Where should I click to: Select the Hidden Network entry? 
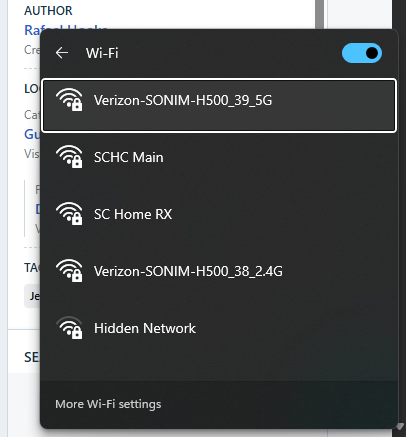pyautogui.click(x=219, y=328)
